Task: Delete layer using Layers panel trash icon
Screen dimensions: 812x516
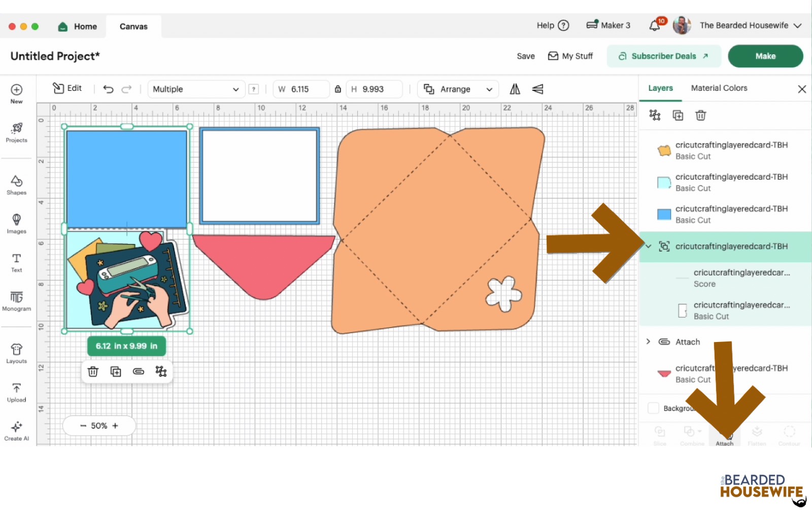Action: tap(700, 116)
